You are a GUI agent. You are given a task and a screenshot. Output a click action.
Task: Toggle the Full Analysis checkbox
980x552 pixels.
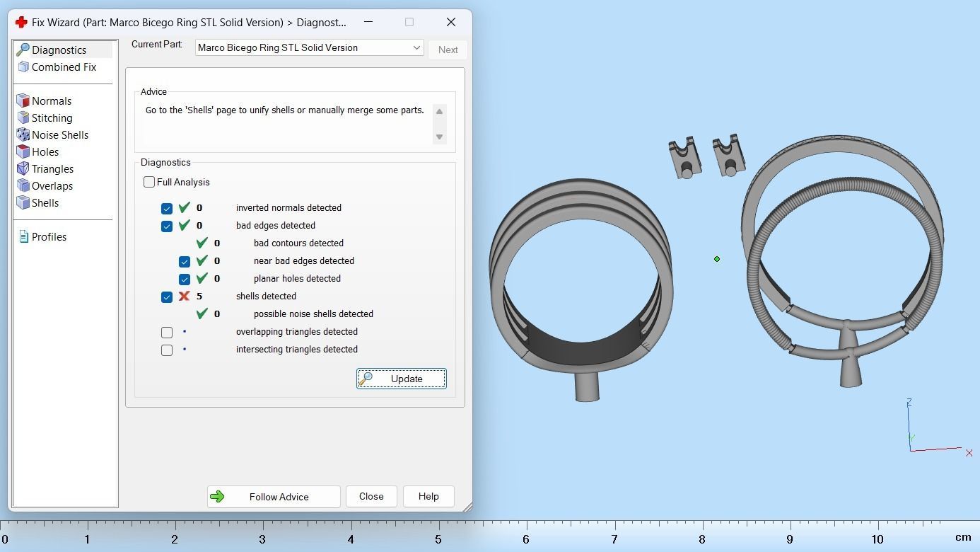click(x=149, y=182)
